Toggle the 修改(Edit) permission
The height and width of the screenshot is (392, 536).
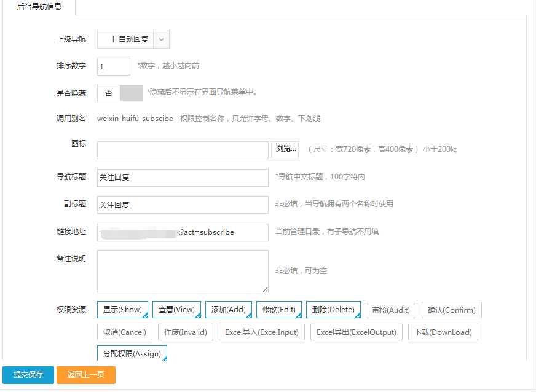(x=279, y=310)
